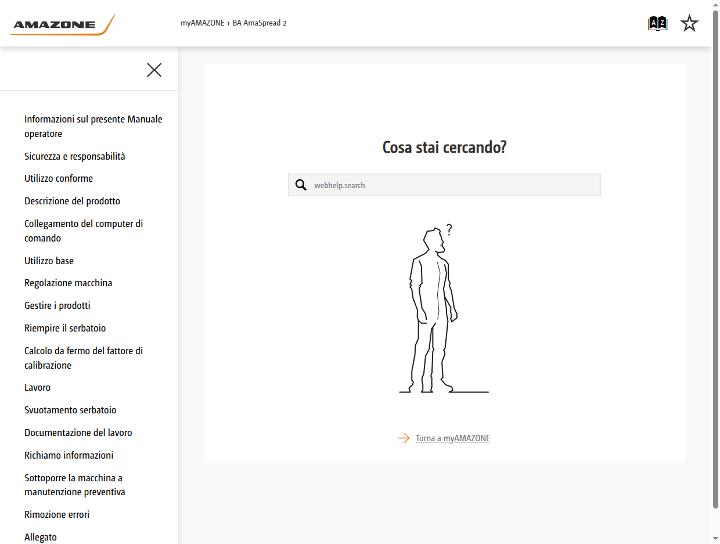The width and height of the screenshot is (720, 544).
Task: Open the A-Z glossary book icon
Action: pyautogui.click(x=657, y=23)
